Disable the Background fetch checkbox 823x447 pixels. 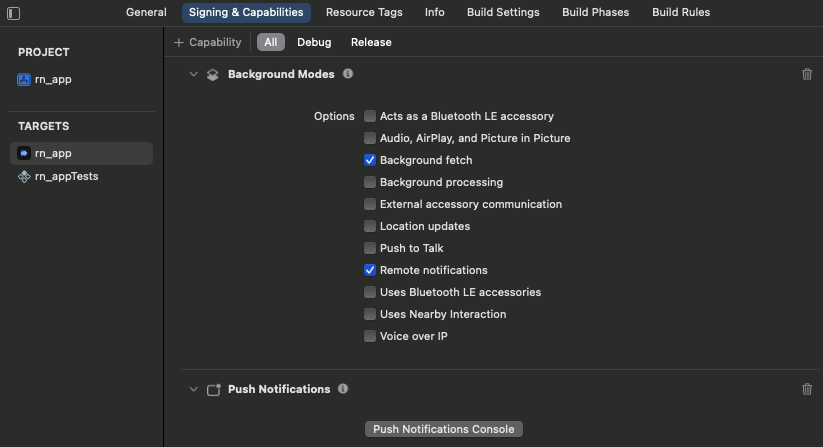(x=370, y=160)
